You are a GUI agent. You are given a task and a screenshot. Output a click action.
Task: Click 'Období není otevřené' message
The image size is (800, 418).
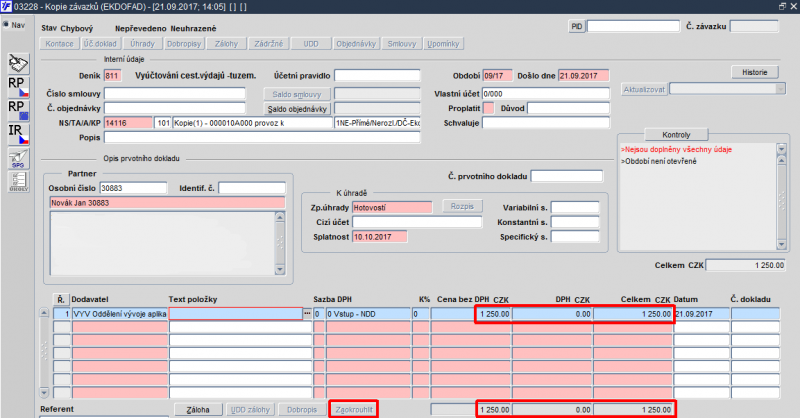[x=659, y=161]
